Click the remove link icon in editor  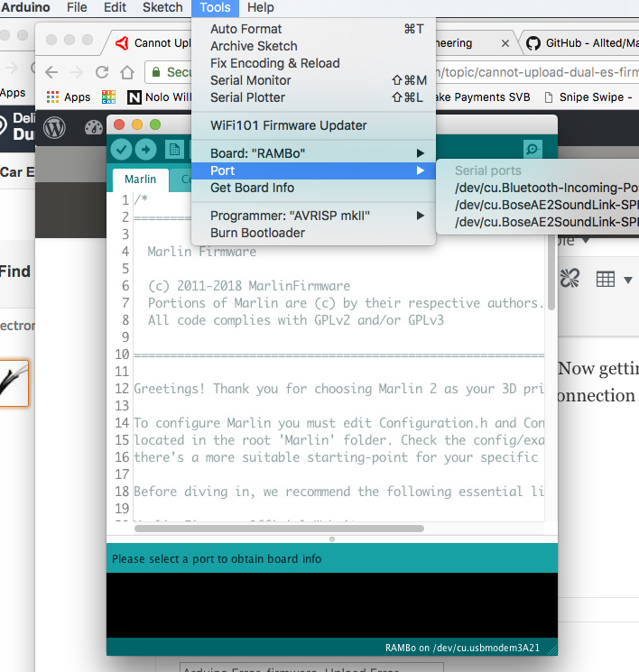570,280
